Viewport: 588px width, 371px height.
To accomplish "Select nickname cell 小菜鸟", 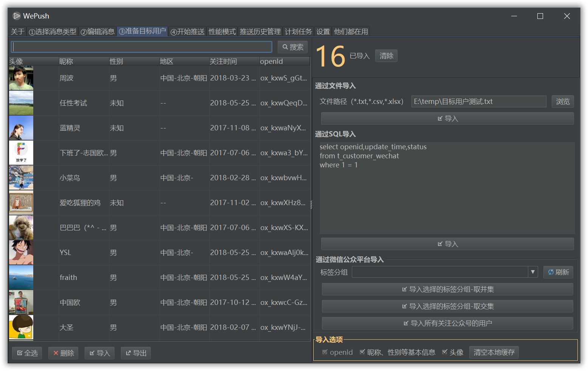I will pyautogui.click(x=84, y=178).
